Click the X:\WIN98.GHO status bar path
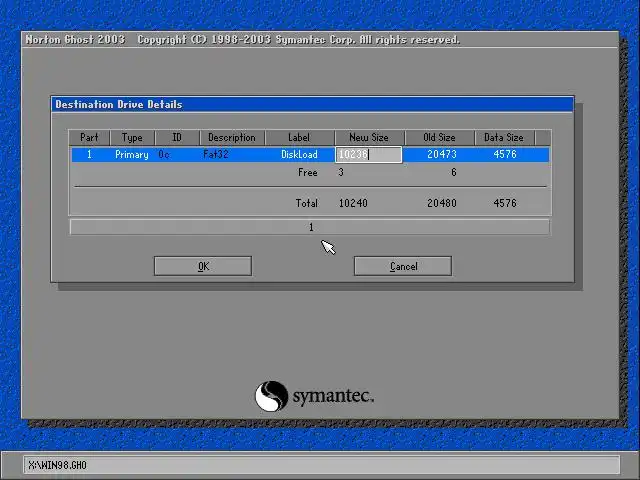The image size is (640, 480). pos(58,465)
